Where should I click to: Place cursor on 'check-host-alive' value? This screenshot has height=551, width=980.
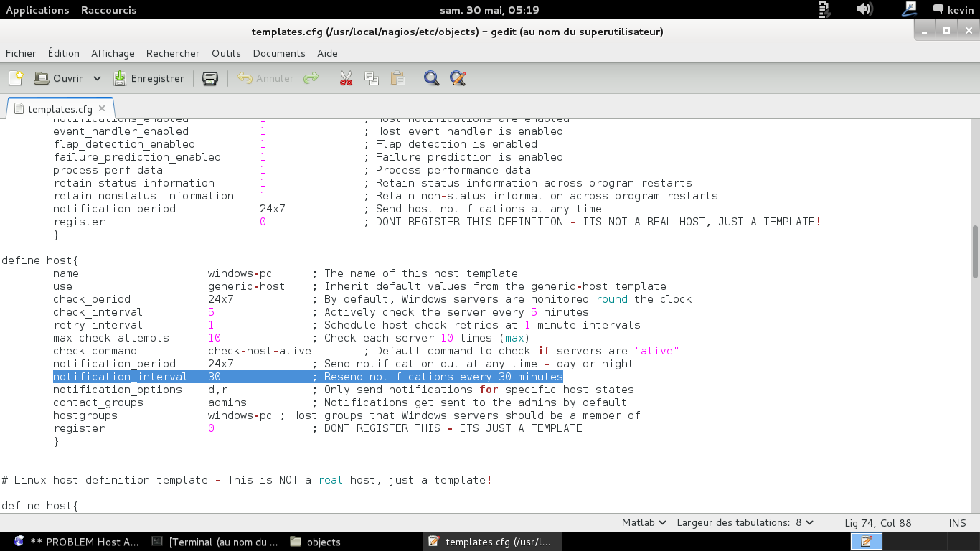[260, 351]
